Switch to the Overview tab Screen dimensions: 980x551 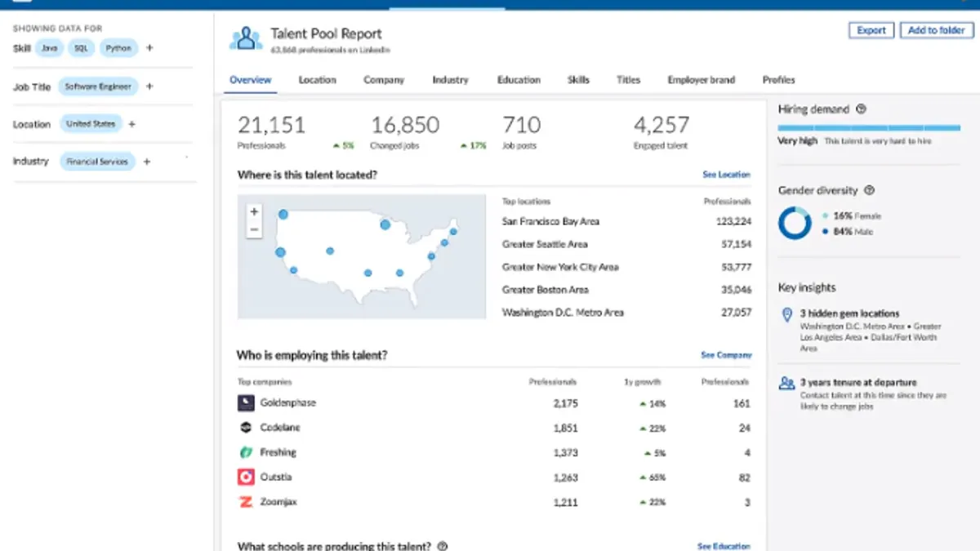(x=250, y=80)
